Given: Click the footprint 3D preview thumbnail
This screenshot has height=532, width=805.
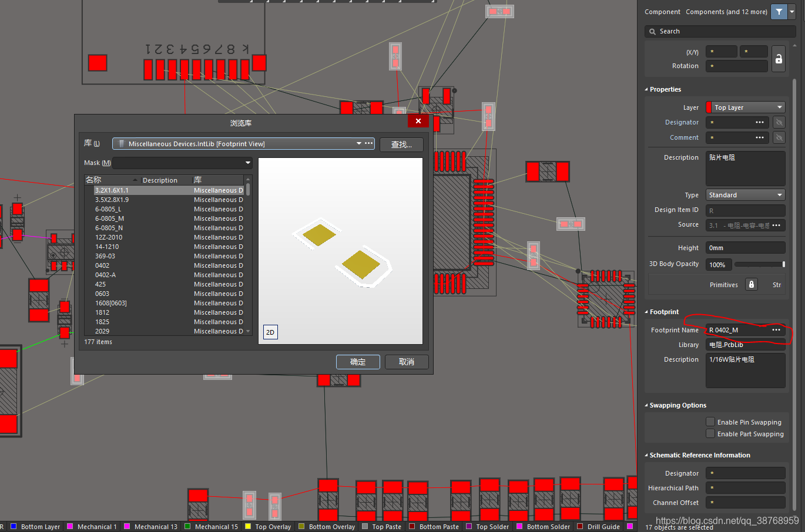Looking at the screenshot, I should 340,251.
